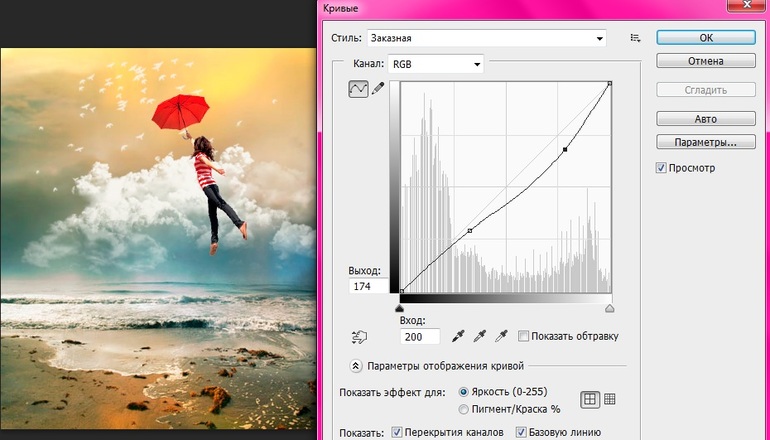
Task: Click the Вход input field
Action: tap(420, 337)
